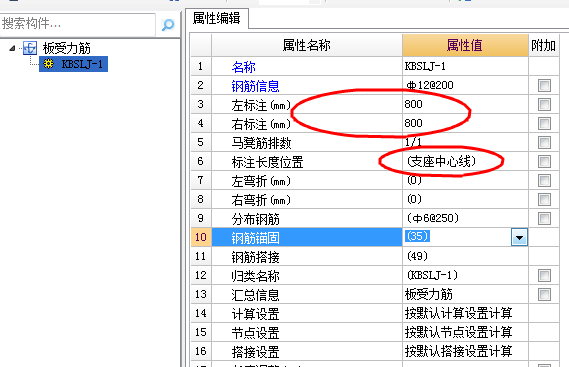Click the 附加 column header
Image resolution: width=569 pixels, height=367 pixels.
click(544, 45)
